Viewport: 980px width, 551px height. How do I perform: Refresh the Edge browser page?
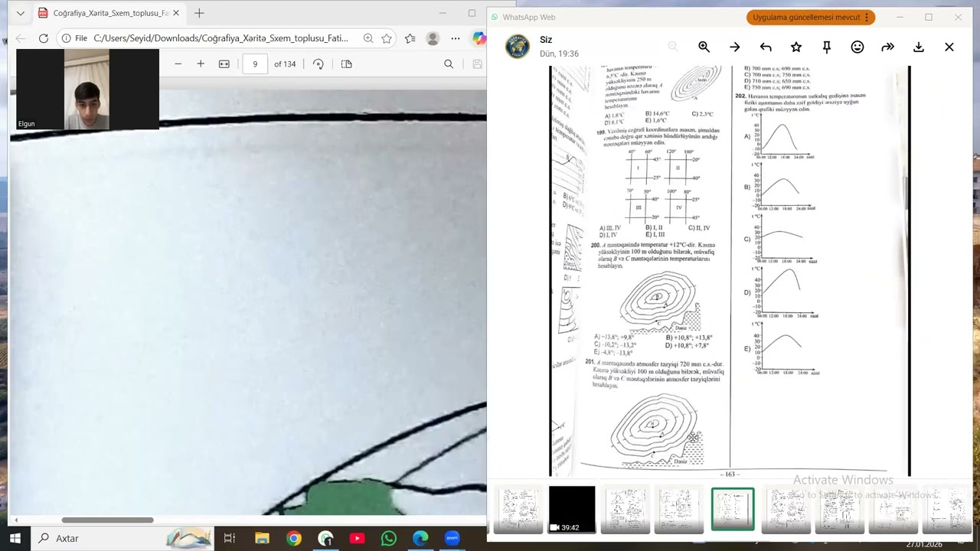[44, 38]
